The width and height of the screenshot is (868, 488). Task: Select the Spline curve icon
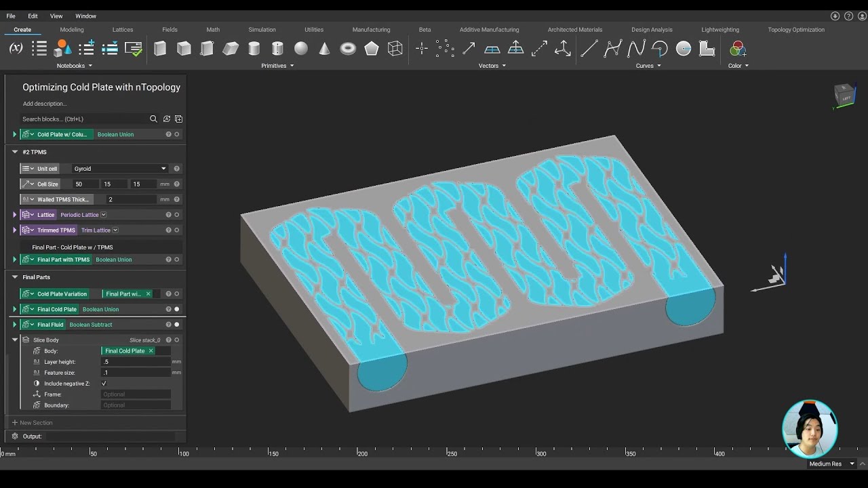(636, 48)
